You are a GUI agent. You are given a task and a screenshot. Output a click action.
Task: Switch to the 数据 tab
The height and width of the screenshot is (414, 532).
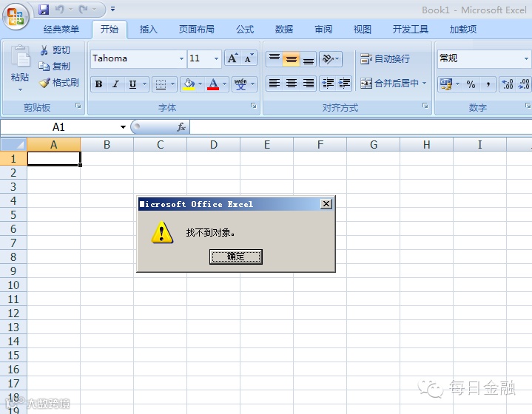[x=284, y=30]
